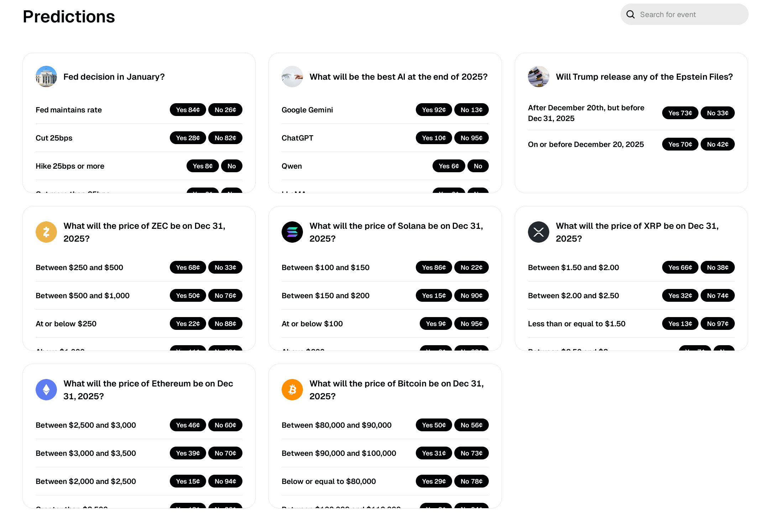Click the Federal Reserve building icon
The height and width of the screenshot is (532, 780).
[46, 77]
